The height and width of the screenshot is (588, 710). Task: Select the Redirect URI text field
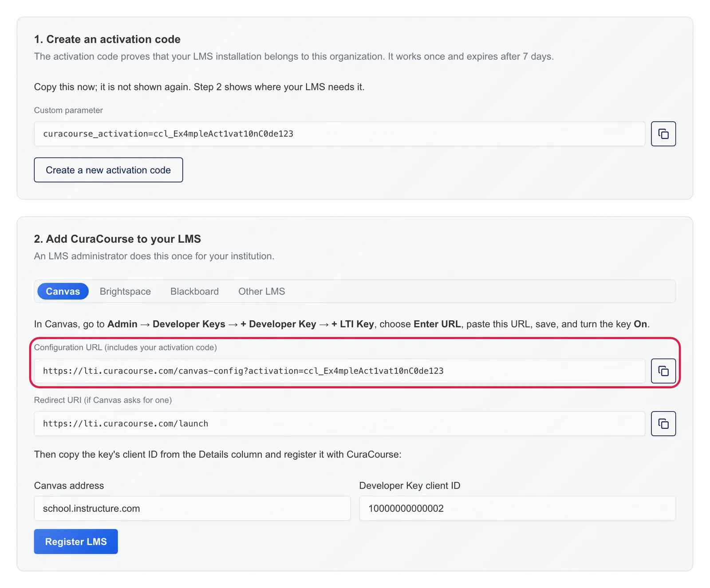click(x=339, y=424)
